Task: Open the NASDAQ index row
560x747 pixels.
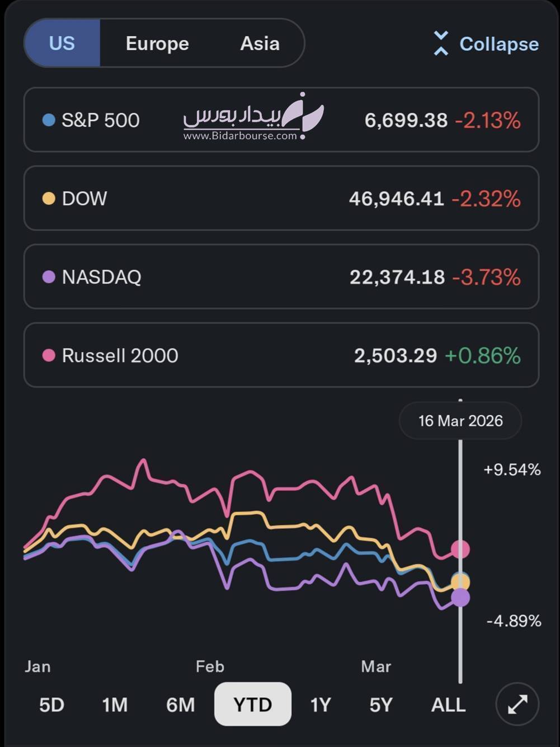Action: coord(281,276)
